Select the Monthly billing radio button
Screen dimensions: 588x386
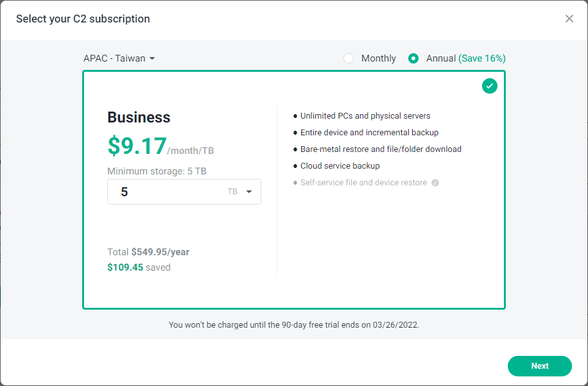click(x=349, y=58)
